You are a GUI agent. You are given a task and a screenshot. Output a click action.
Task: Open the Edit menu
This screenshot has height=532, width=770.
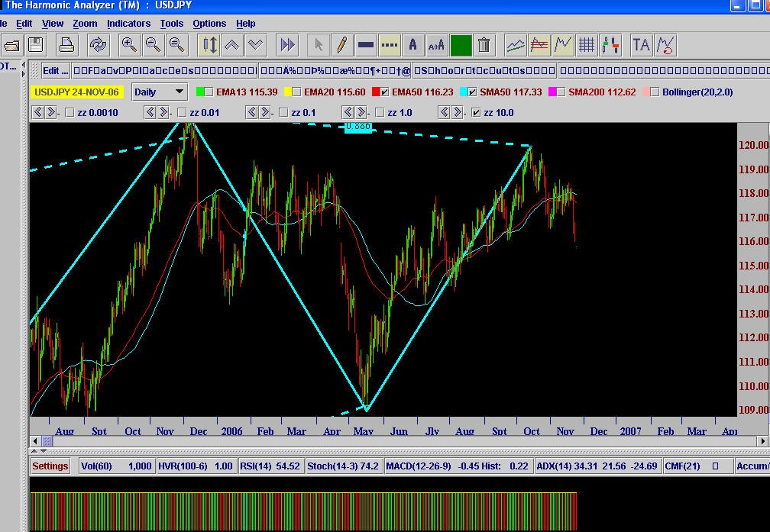(24, 24)
